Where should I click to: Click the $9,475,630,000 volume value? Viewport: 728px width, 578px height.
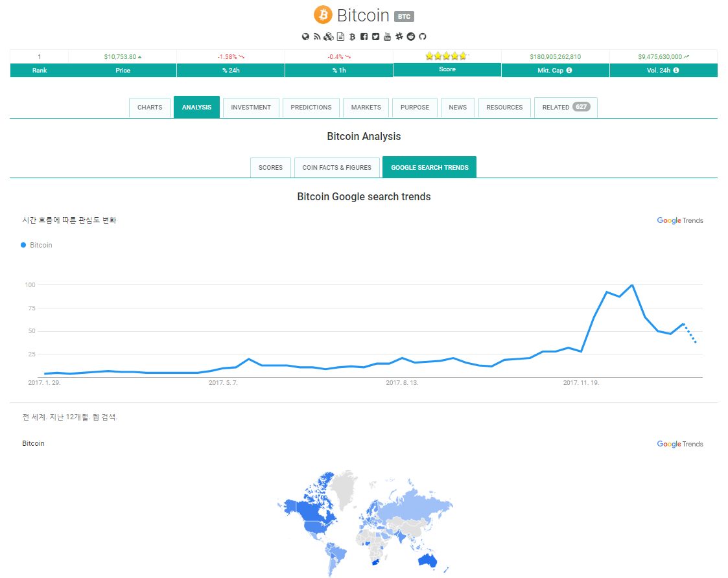(x=660, y=56)
